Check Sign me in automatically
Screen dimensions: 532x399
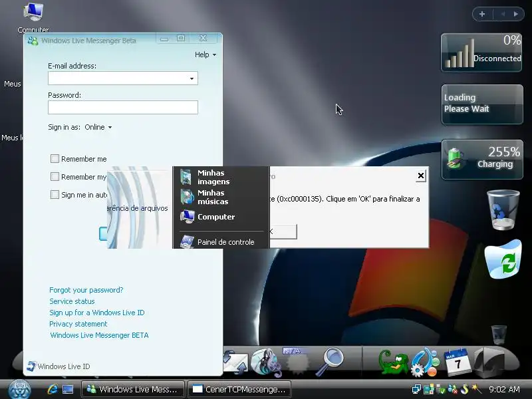[55, 194]
